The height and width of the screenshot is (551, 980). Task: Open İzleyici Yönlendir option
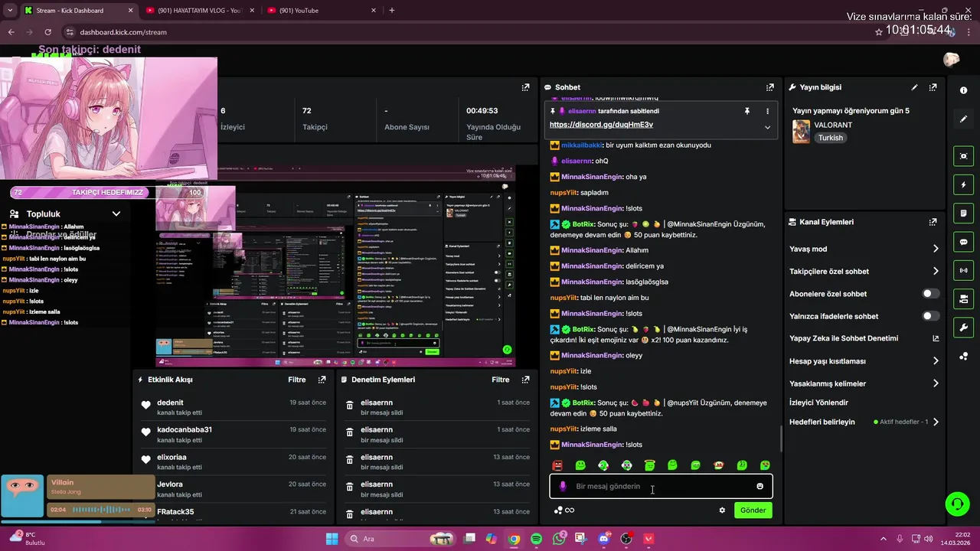tap(819, 403)
